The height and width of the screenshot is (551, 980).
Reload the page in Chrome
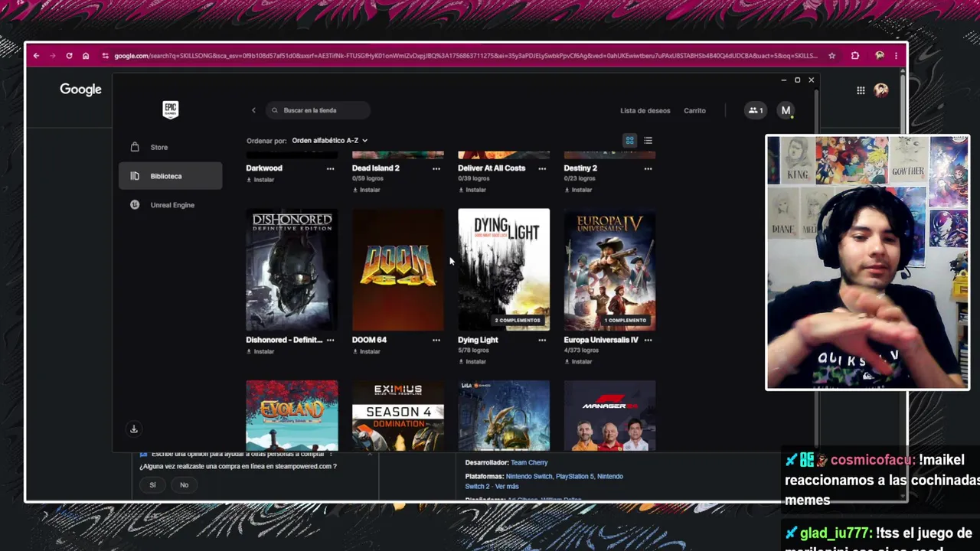(69, 56)
